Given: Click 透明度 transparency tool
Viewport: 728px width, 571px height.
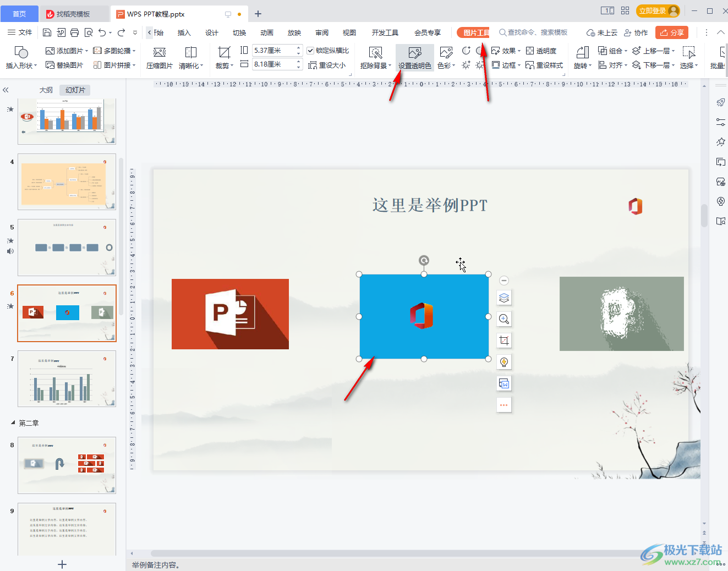Looking at the screenshot, I should (x=541, y=51).
